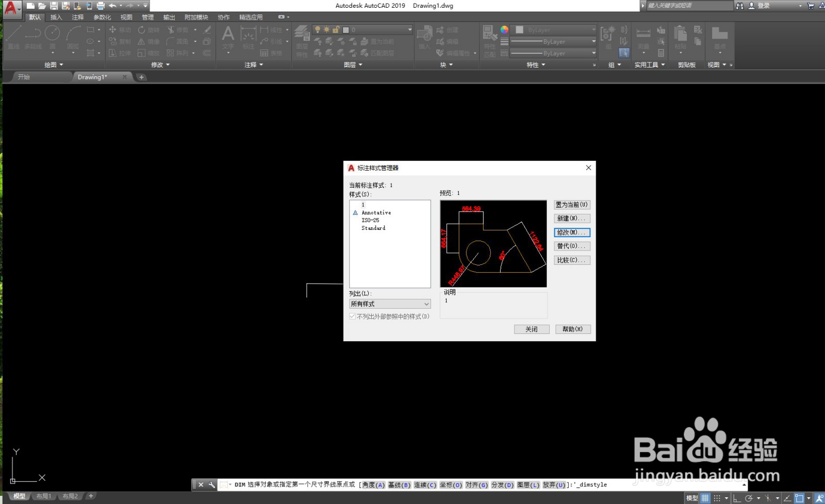Switch to the Parametric (参数化) ribbon tab
The image size is (825, 504).
pyautogui.click(x=102, y=17)
